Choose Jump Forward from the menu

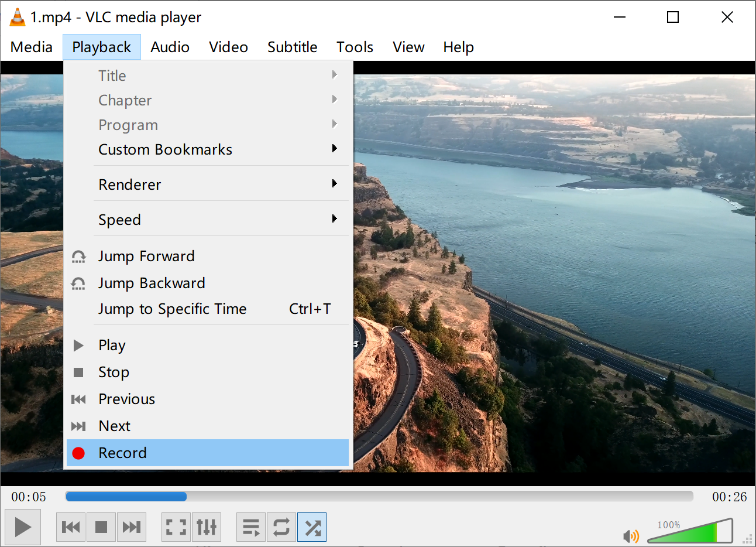click(208, 256)
